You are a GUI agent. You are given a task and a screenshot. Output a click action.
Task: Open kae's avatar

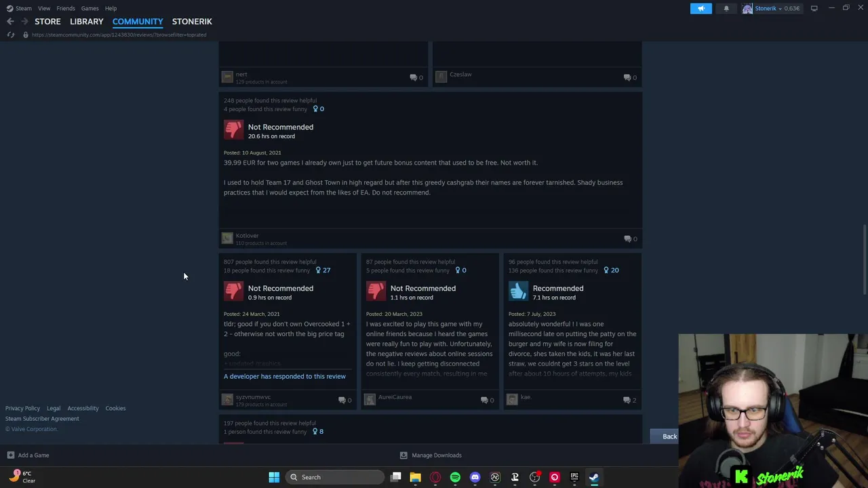click(x=512, y=399)
